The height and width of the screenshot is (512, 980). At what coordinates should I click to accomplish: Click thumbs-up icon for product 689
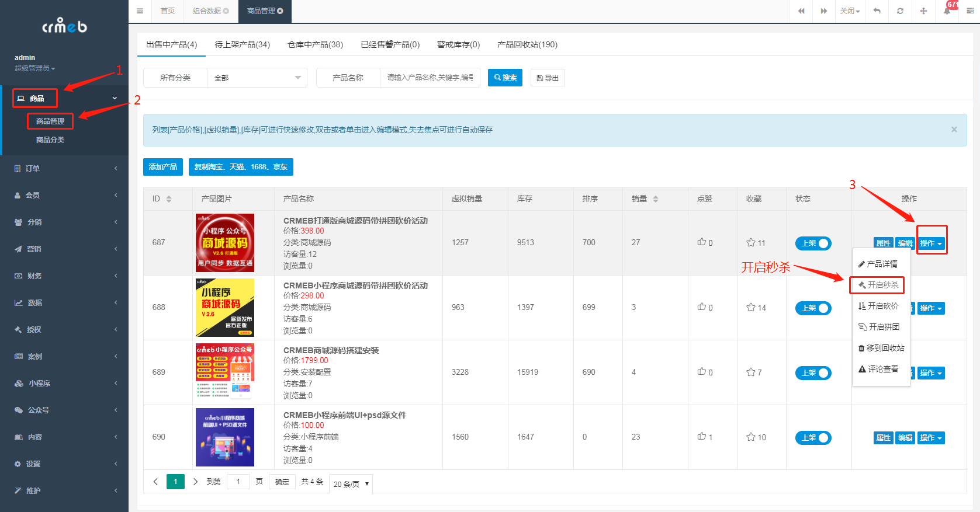coord(701,372)
